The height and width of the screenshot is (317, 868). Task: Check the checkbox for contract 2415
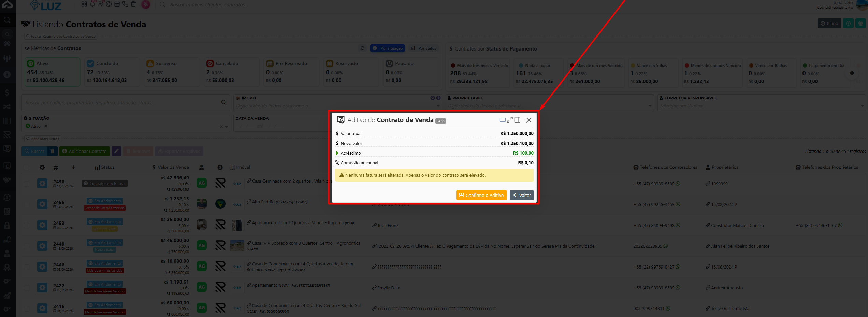pyautogui.click(x=27, y=308)
